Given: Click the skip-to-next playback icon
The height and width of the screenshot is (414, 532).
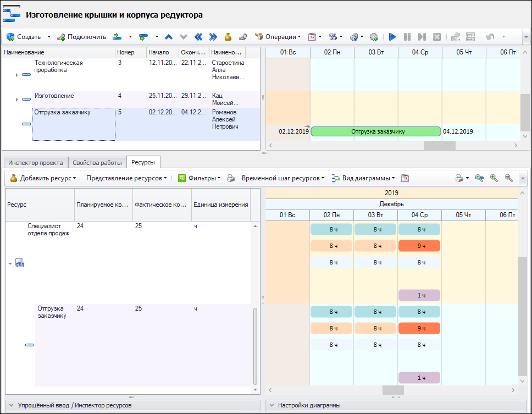Looking at the screenshot, I should (422, 37).
